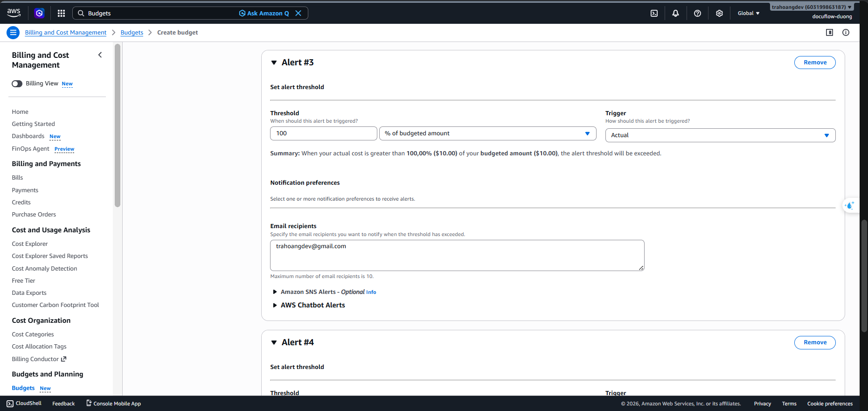Open Payments in the sidebar
This screenshot has height=411, width=868.
(x=25, y=190)
